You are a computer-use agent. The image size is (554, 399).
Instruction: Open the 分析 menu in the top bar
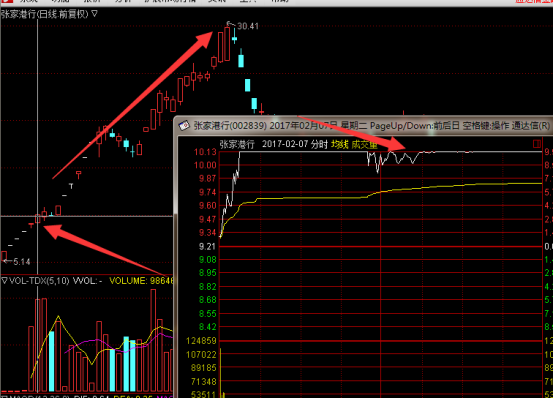point(123,1)
